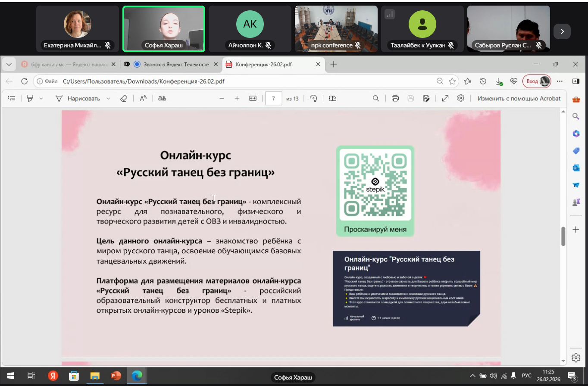Screen dimensions: 588x386
Task: Open PDF search with magnifier icon
Action: (x=376, y=98)
